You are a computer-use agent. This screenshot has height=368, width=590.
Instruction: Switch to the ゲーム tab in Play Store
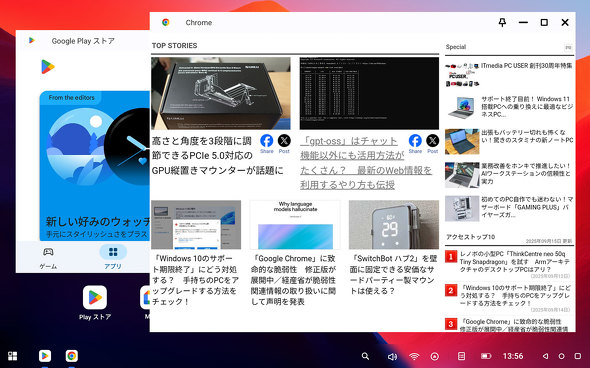tap(48, 258)
